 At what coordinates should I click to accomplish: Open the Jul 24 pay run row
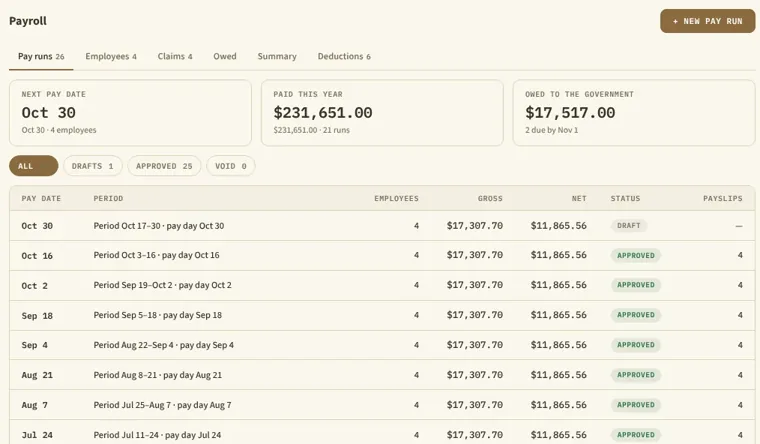(x=382, y=432)
